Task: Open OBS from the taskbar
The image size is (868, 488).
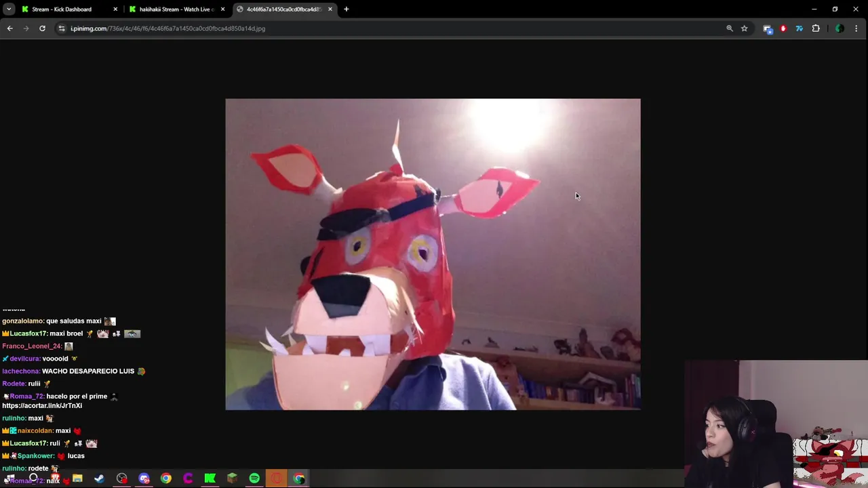Action: (x=121, y=479)
